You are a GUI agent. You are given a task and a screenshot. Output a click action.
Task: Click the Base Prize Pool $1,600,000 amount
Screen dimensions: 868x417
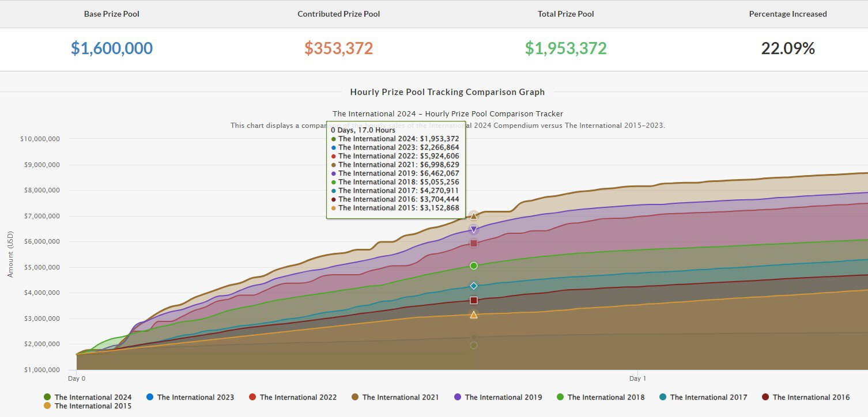click(112, 48)
